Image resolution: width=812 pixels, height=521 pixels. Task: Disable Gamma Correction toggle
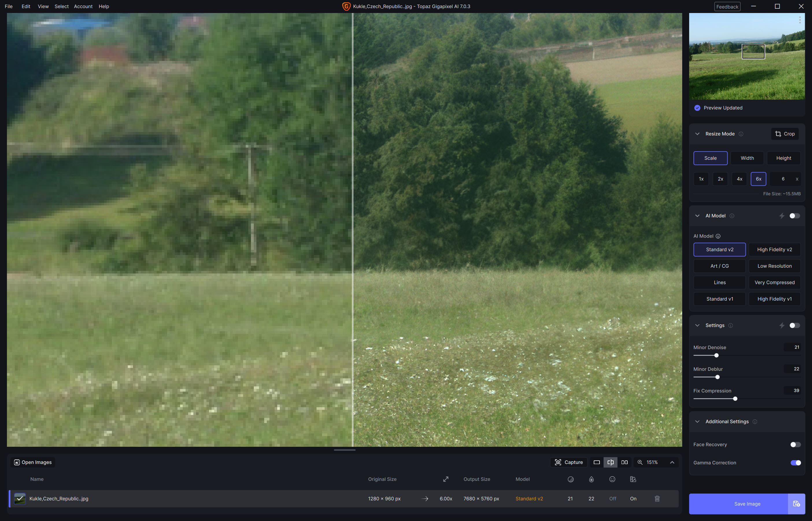795,463
